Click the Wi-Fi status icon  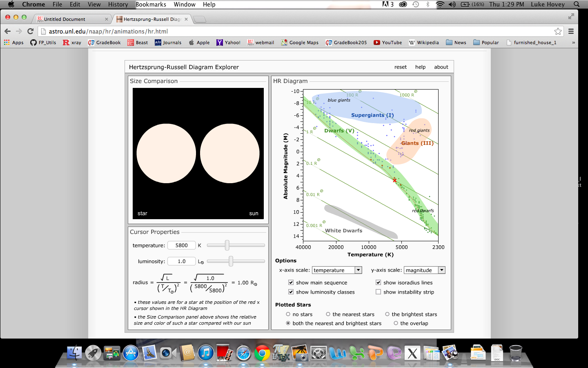click(440, 4)
